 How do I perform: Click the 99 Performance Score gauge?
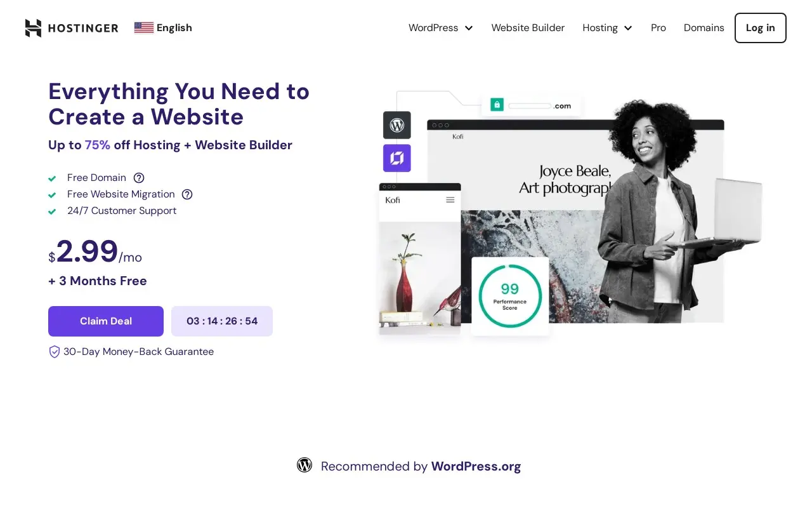click(x=510, y=297)
